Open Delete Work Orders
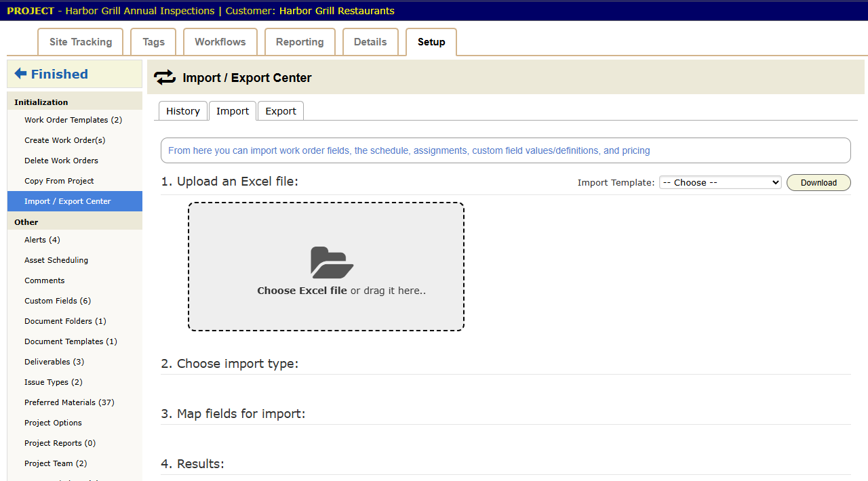 [x=75, y=161]
